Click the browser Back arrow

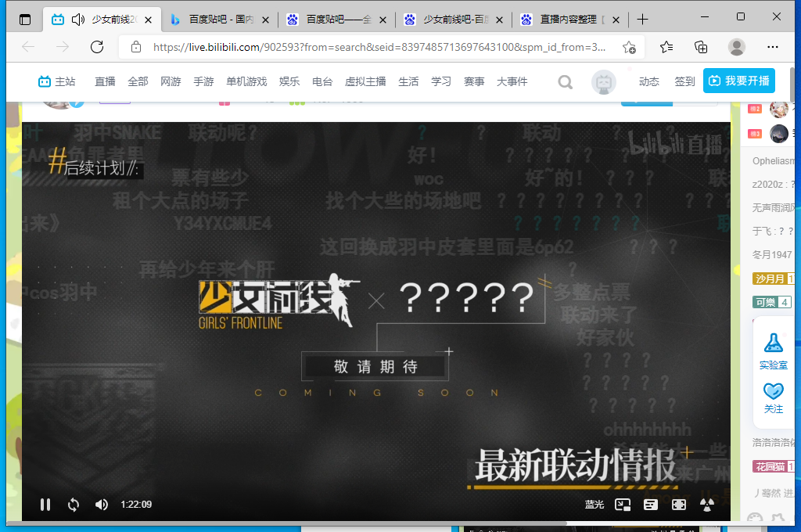click(x=28, y=47)
